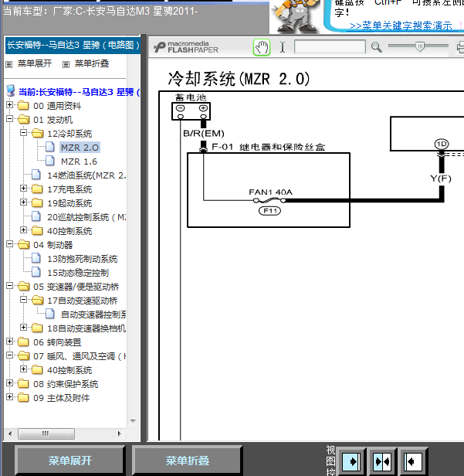Expand the 09 主体及附件 node
This screenshot has height=476, width=464.
tap(10, 396)
